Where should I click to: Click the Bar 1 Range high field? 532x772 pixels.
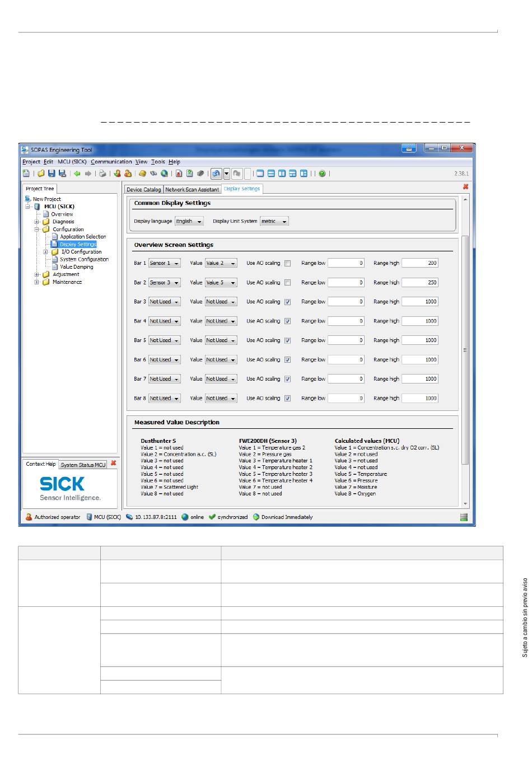coord(420,263)
